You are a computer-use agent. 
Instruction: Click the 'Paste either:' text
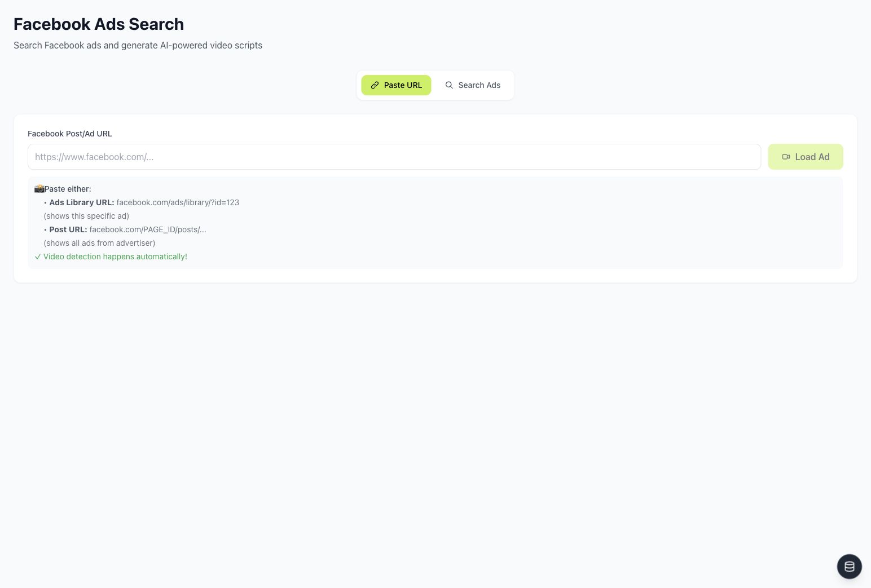pos(68,189)
